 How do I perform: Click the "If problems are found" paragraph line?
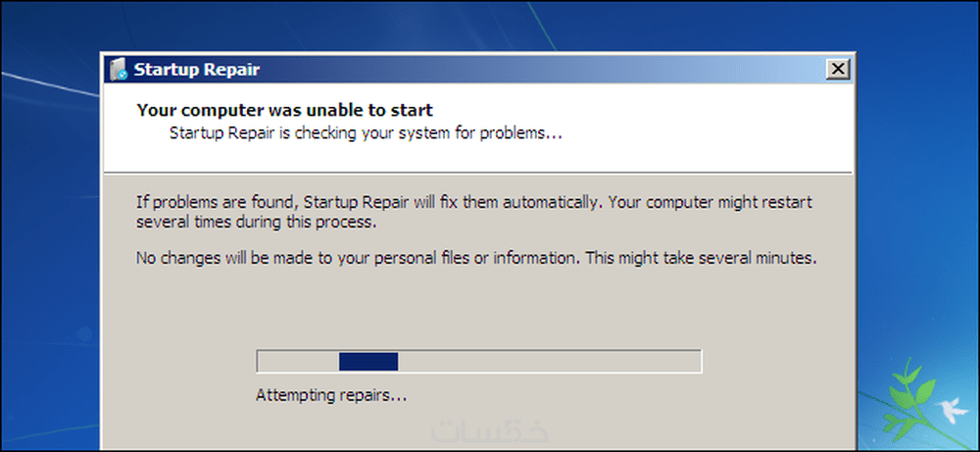tap(474, 203)
